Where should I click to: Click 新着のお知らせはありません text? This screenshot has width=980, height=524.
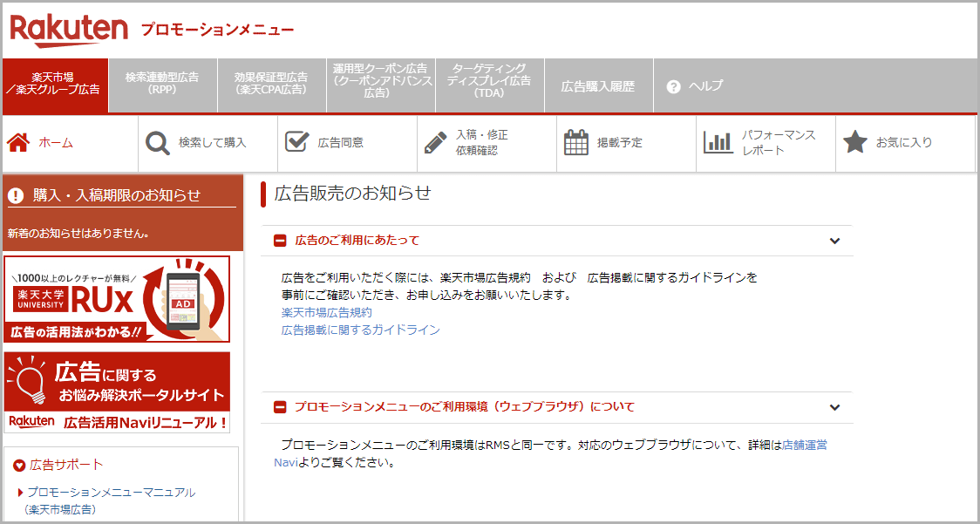coord(78,235)
